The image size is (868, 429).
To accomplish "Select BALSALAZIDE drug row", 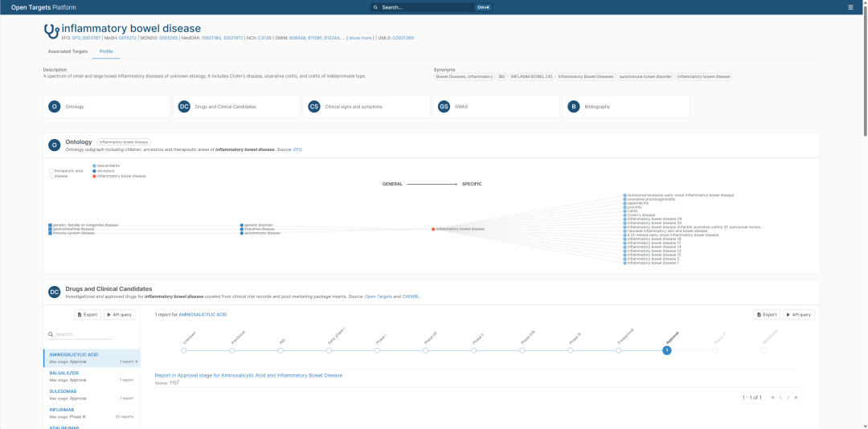I will [92, 377].
